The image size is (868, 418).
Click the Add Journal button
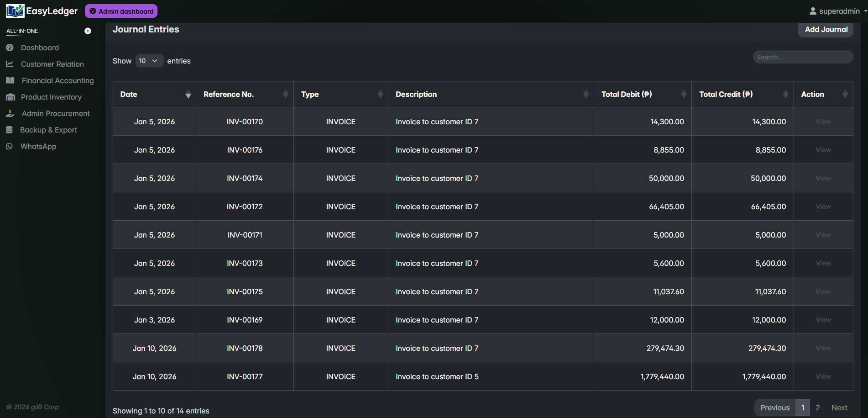(x=826, y=30)
